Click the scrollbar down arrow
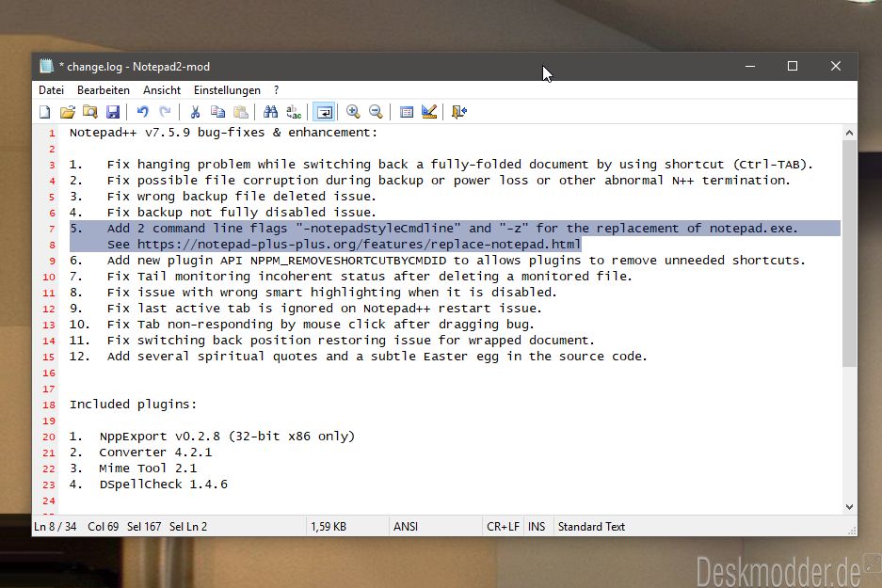Image resolution: width=882 pixels, height=588 pixels. [849, 507]
